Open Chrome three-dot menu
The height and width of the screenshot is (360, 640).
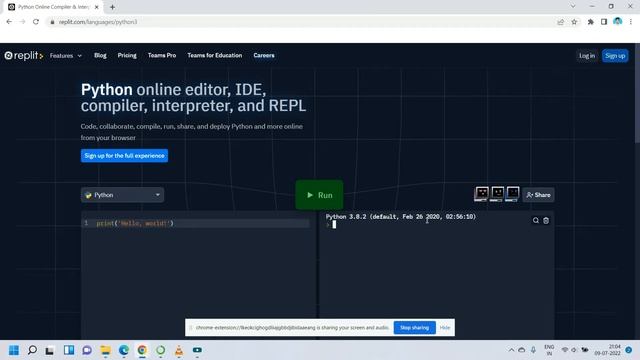631,22
